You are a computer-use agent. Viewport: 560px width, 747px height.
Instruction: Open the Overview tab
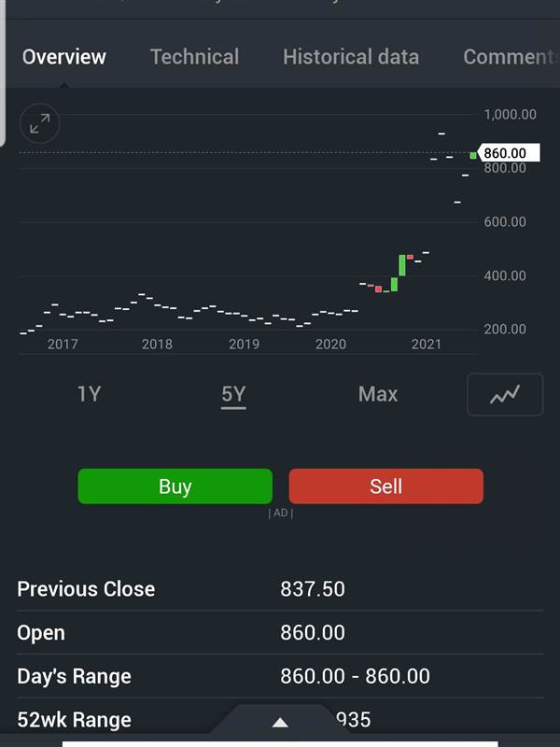click(63, 57)
